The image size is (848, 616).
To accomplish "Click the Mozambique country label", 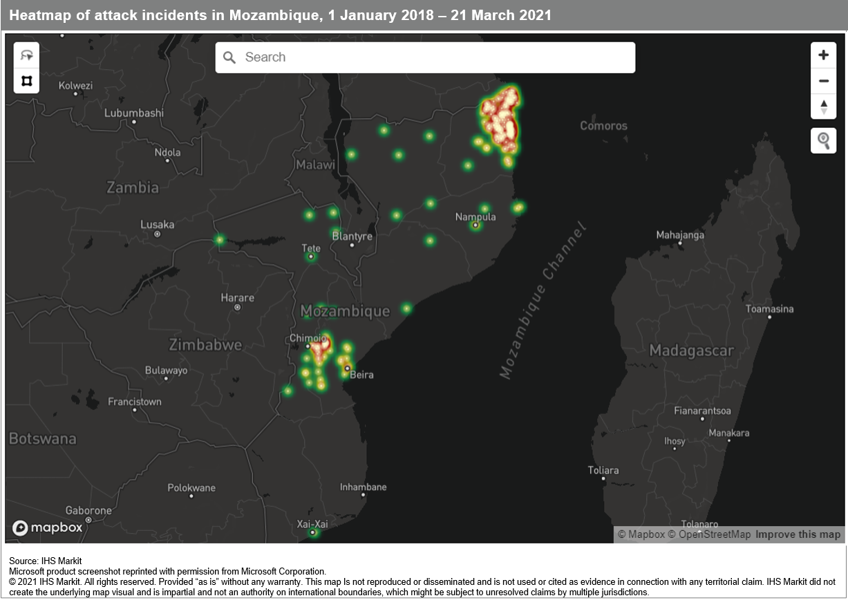I will tap(346, 311).
